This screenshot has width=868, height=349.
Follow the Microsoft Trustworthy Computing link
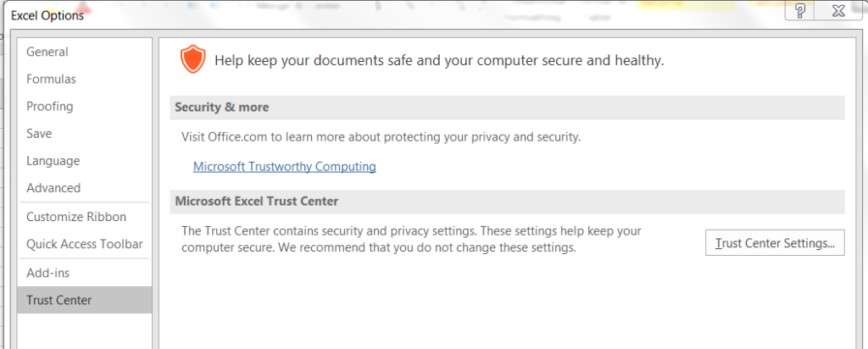(285, 167)
